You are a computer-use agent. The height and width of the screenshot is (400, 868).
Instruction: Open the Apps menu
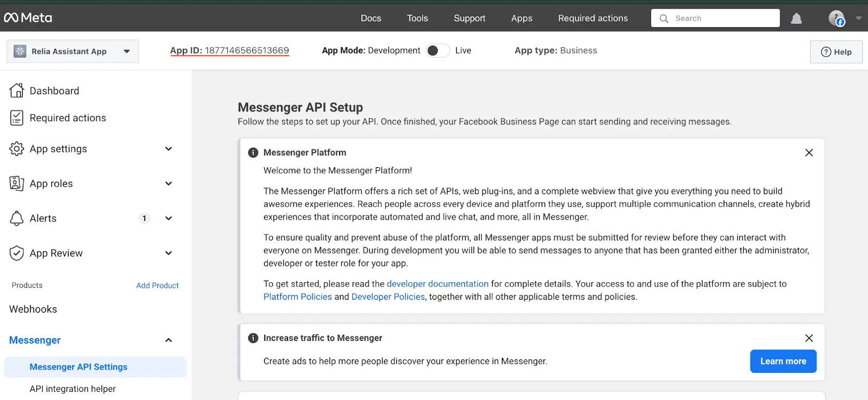click(x=522, y=18)
